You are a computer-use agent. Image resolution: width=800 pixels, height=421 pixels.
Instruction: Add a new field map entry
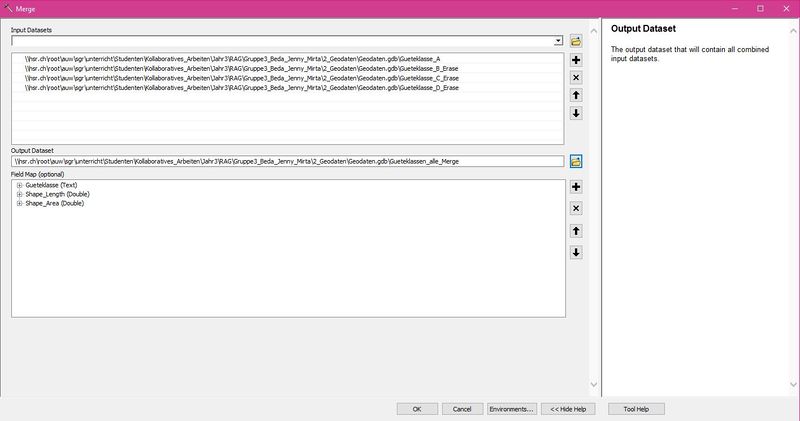[576, 186]
